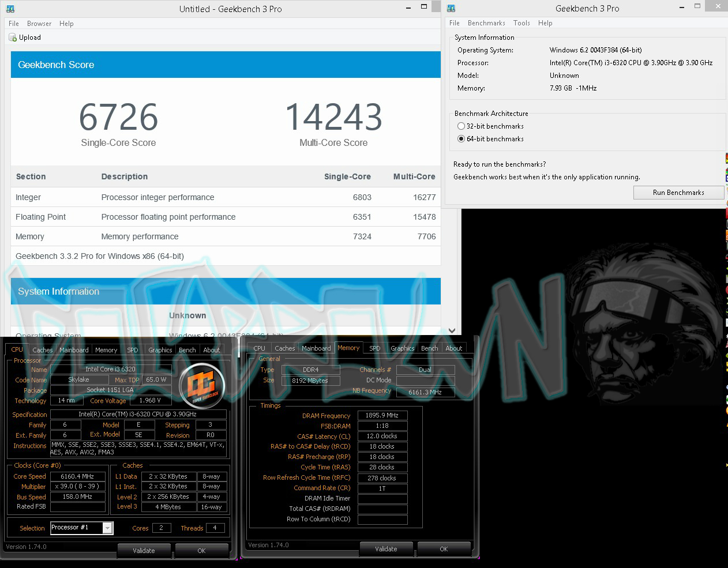
Task: Click OK in right CPU-Z Memory window
Action: [444, 549]
